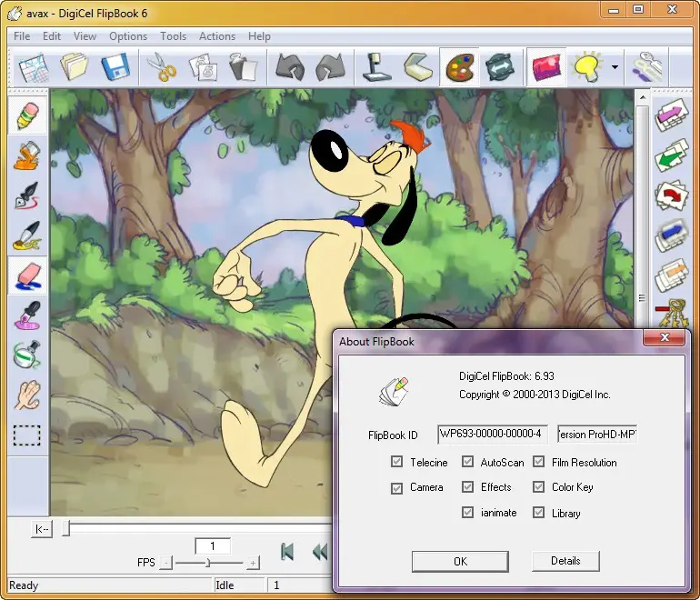Select the ink pen tool
Screen dimensions: 700x600
pos(27,195)
